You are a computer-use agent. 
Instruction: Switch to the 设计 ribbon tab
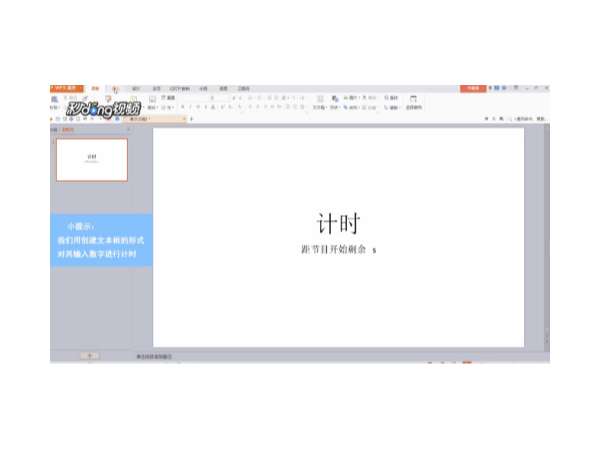136,88
